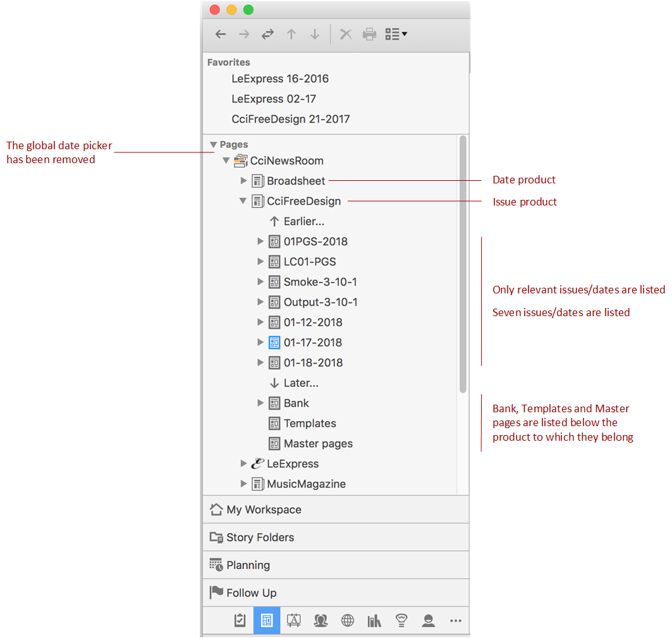Click the globe icon in the bottom bar
Viewport: 672px width, 638px height.
click(348, 621)
